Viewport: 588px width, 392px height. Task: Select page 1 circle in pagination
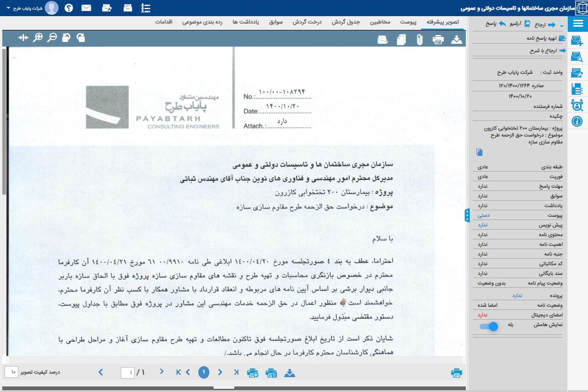(204, 372)
